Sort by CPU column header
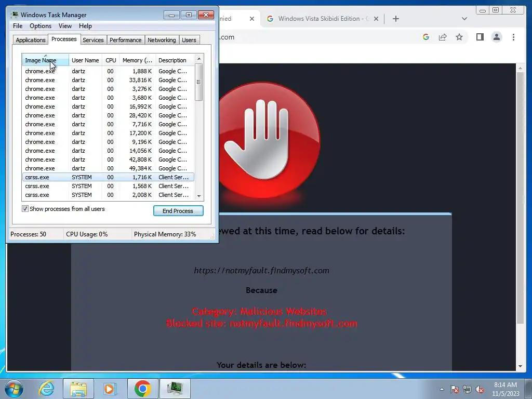Viewport: 532px width, 399px height. coord(111,60)
